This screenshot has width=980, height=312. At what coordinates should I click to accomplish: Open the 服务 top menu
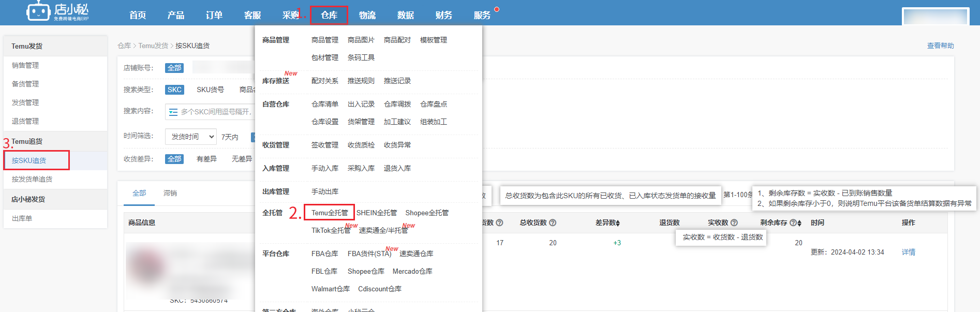pyautogui.click(x=482, y=15)
